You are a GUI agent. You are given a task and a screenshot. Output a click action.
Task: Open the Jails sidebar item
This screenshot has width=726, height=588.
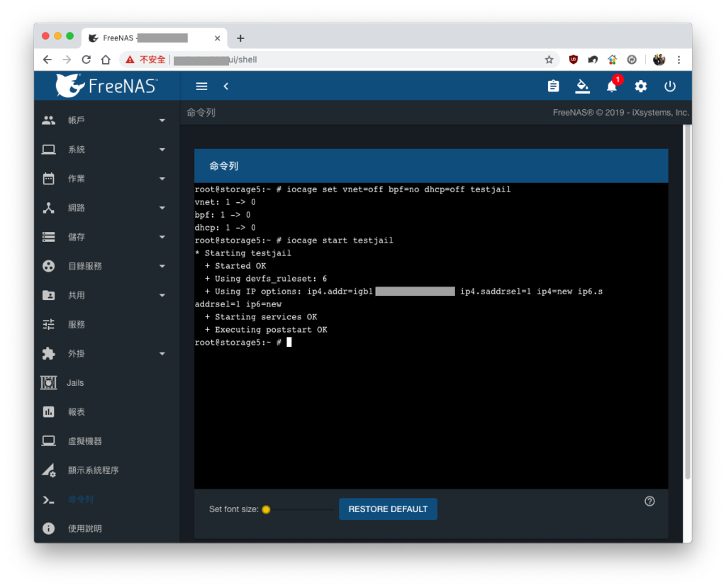click(x=106, y=383)
